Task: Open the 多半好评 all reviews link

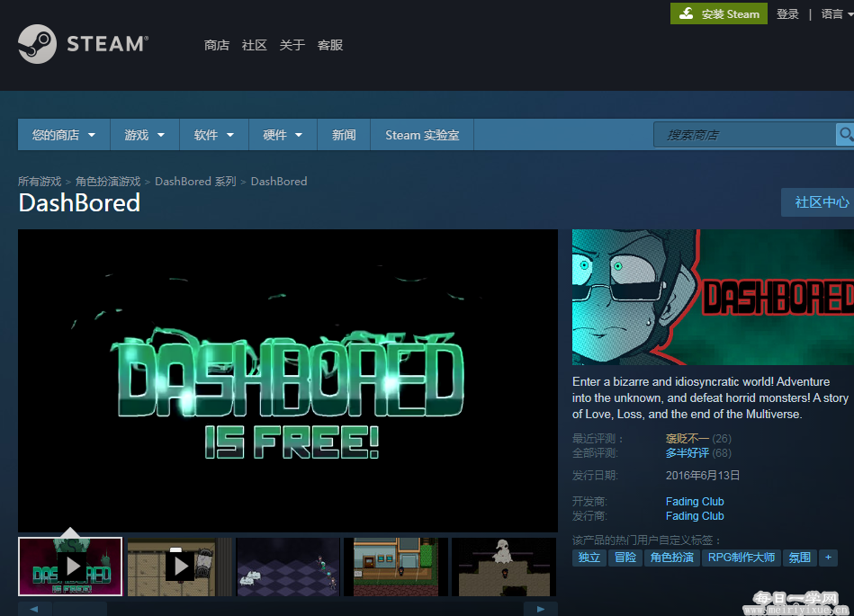Action: [688, 453]
